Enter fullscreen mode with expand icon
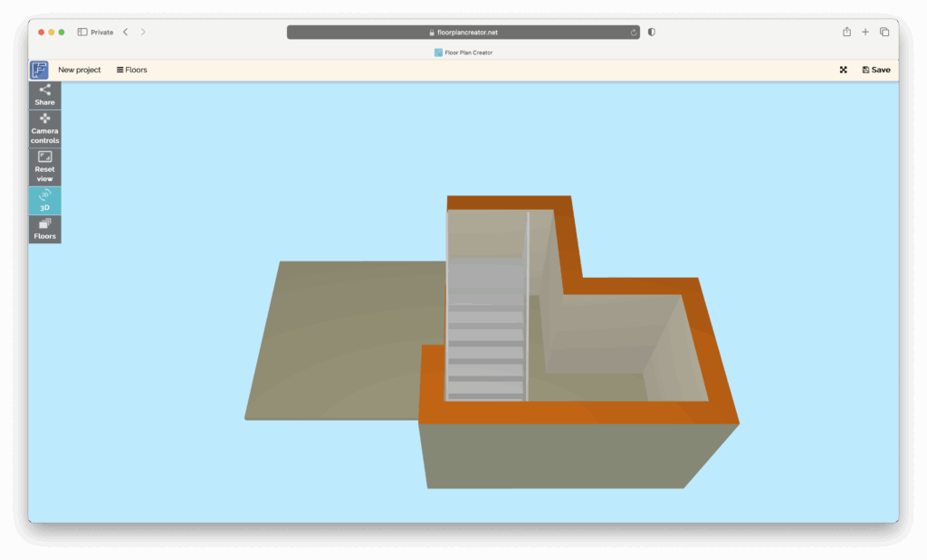The height and width of the screenshot is (560, 927). pos(843,70)
